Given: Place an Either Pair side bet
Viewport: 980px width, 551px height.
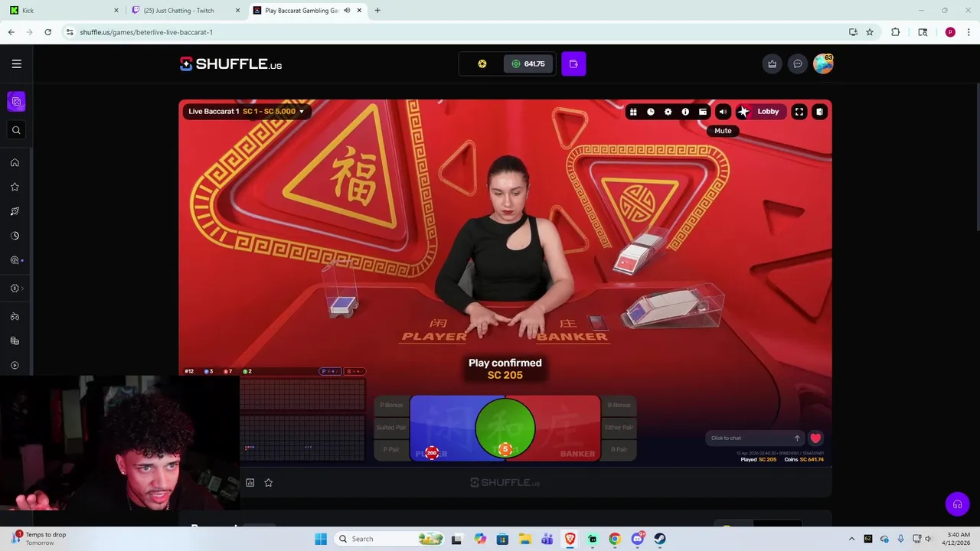Looking at the screenshot, I should (619, 428).
